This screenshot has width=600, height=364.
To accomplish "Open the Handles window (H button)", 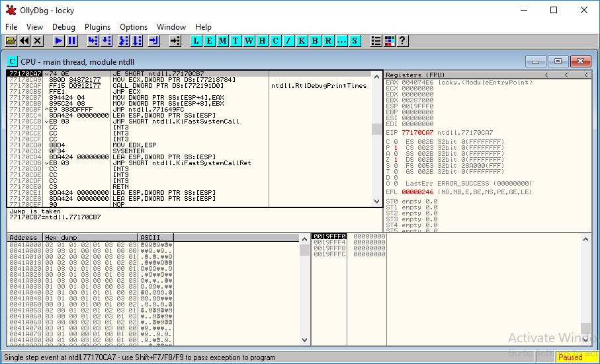I will tap(262, 40).
